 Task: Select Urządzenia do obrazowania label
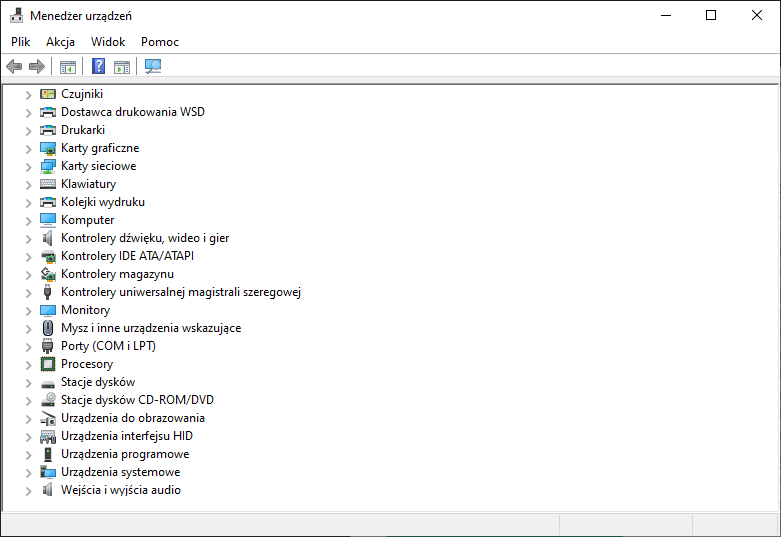[x=132, y=418]
